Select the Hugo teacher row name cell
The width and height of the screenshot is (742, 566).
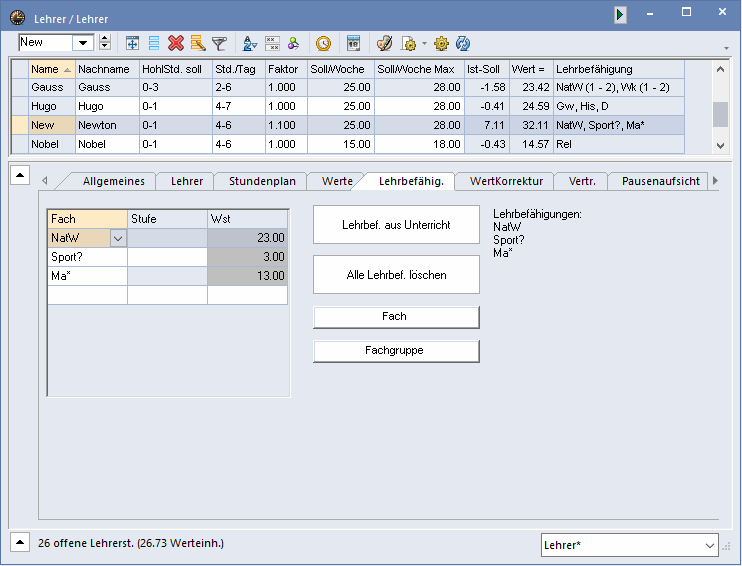[x=52, y=106]
